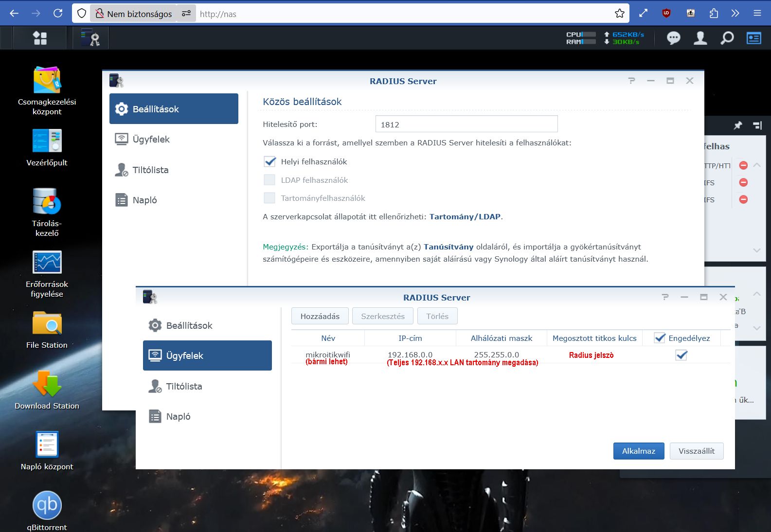Click the Hozzáadás button
Screen dimensions: 771x532
coord(320,316)
